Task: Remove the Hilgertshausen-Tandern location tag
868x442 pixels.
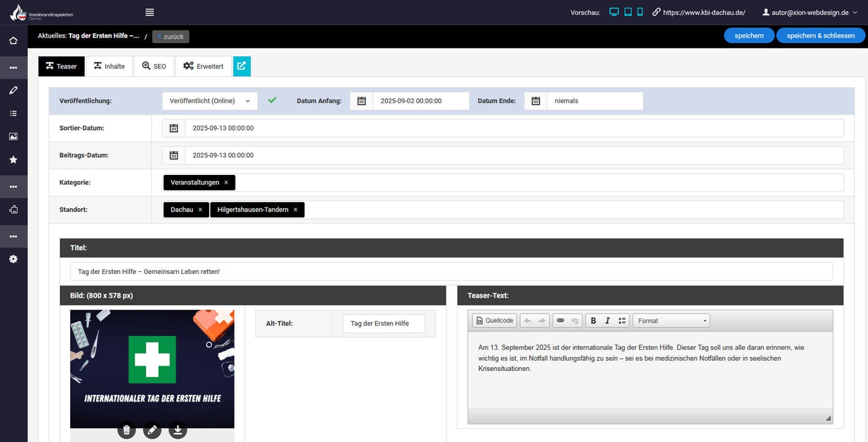Action: [x=296, y=210]
